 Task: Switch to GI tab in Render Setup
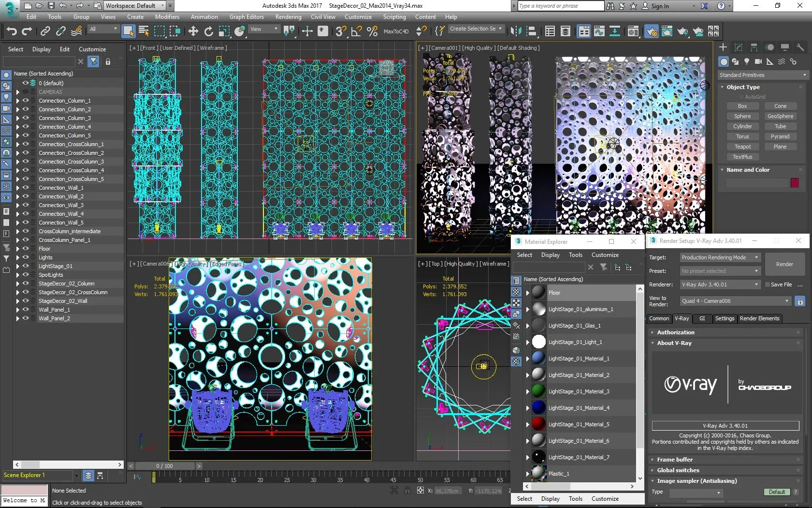[x=702, y=318]
